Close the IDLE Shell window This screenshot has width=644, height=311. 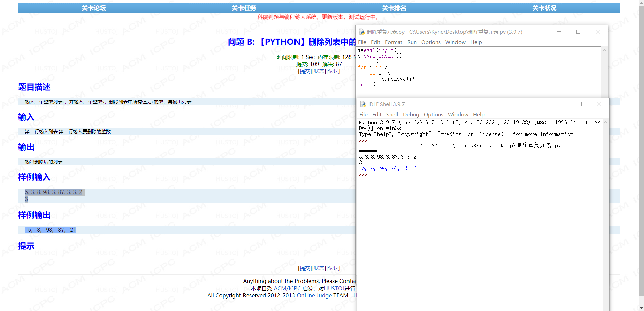click(x=599, y=104)
